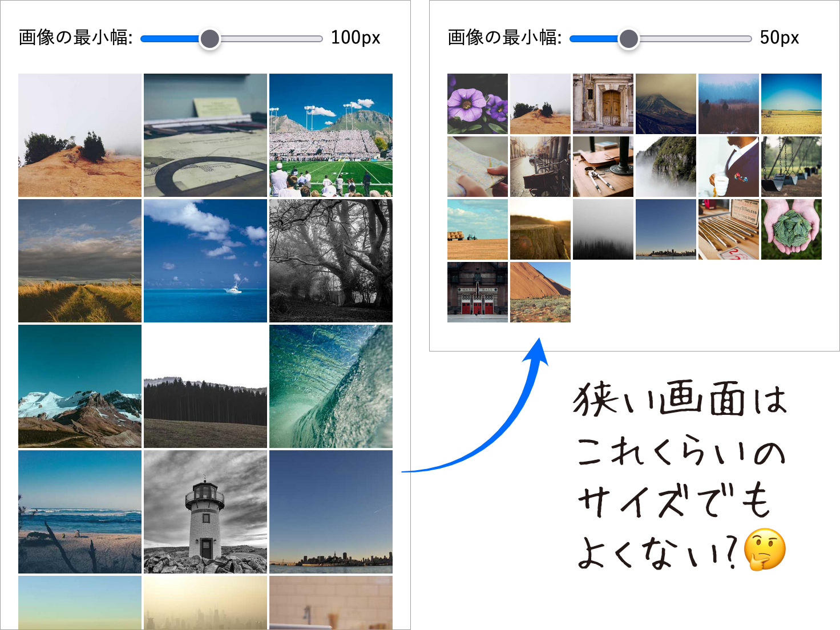Open the black-and-white bare trees photo

pos(331,261)
